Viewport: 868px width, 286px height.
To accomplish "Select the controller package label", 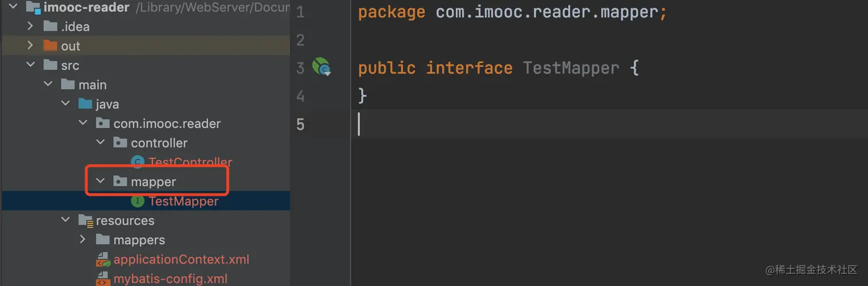I will [x=159, y=142].
